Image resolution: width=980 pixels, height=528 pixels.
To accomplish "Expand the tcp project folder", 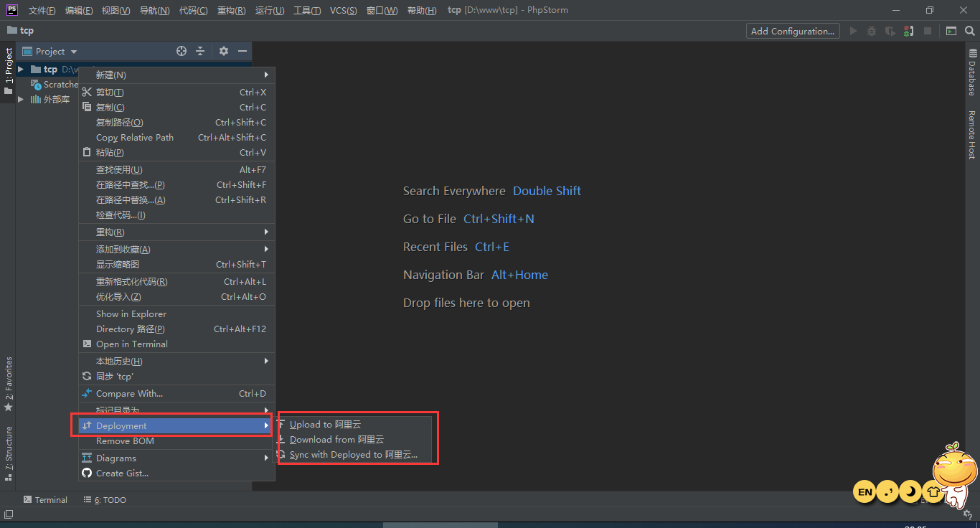I will (21, 69).
